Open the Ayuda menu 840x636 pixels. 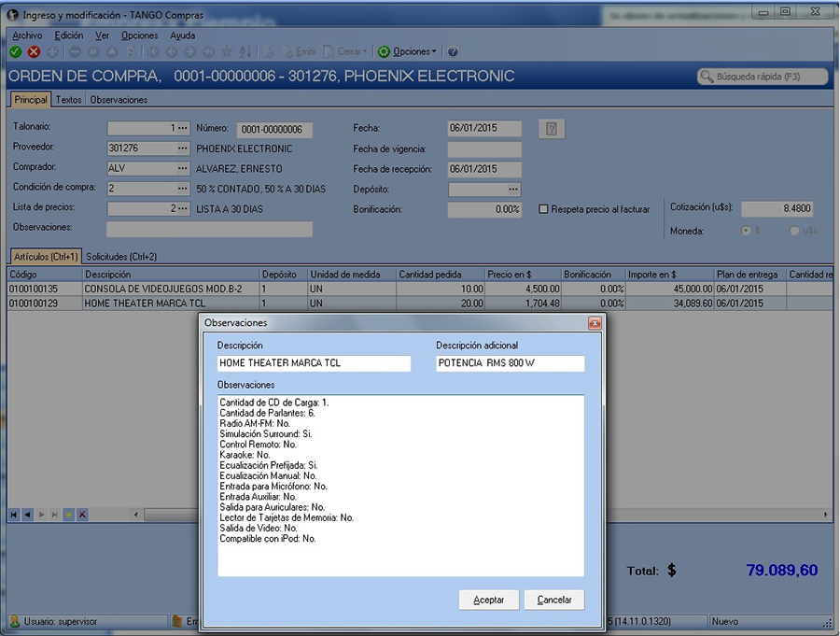point(183,35)
